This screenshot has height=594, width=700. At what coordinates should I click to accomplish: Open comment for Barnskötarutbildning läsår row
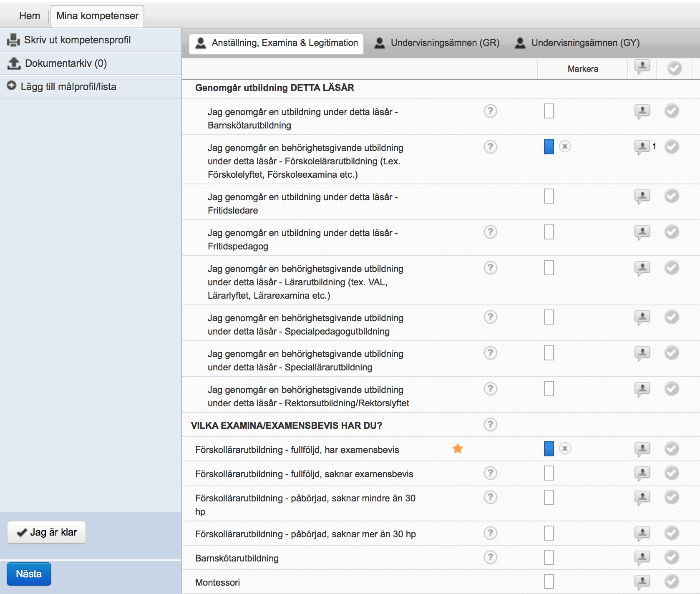tap(642, 111)
